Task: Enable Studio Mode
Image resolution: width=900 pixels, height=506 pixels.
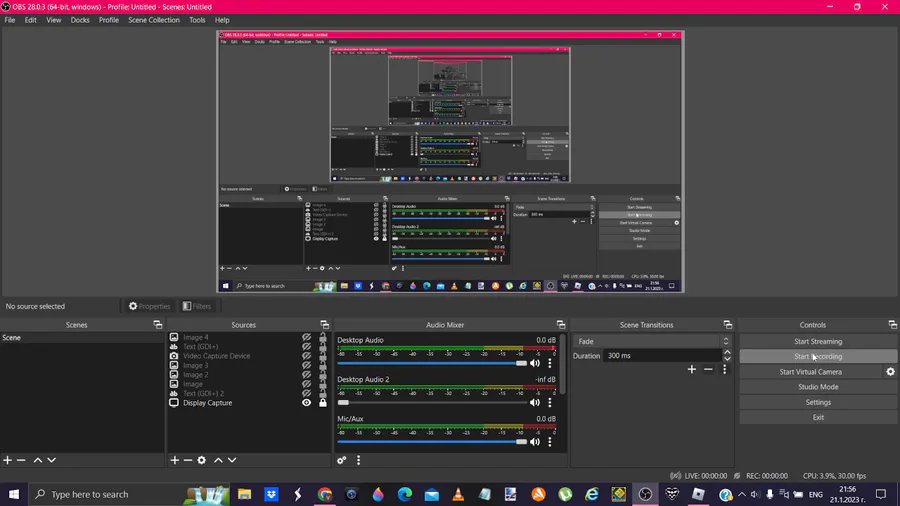Action: (818, 387)
